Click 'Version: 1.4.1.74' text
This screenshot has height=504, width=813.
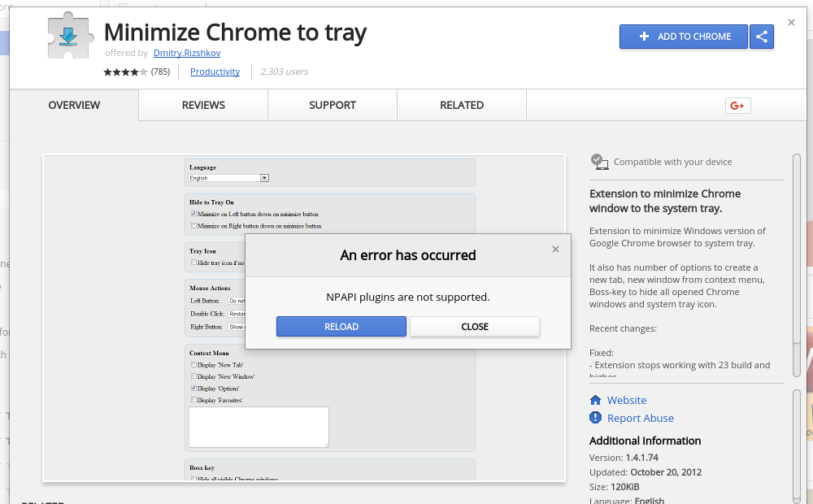[x=624, y=458]
